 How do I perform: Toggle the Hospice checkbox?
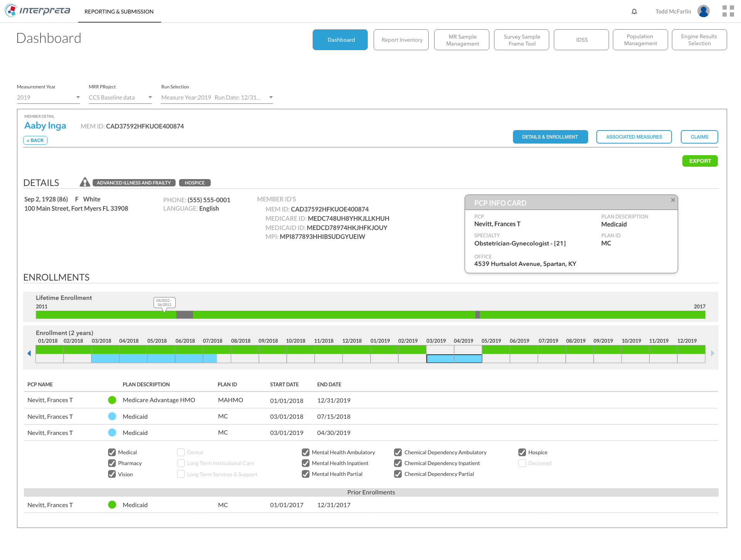pos(522,452)
